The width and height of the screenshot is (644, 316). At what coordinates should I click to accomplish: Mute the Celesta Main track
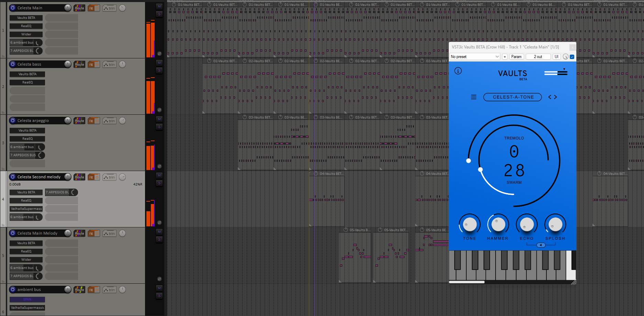[x=159, y=7]
